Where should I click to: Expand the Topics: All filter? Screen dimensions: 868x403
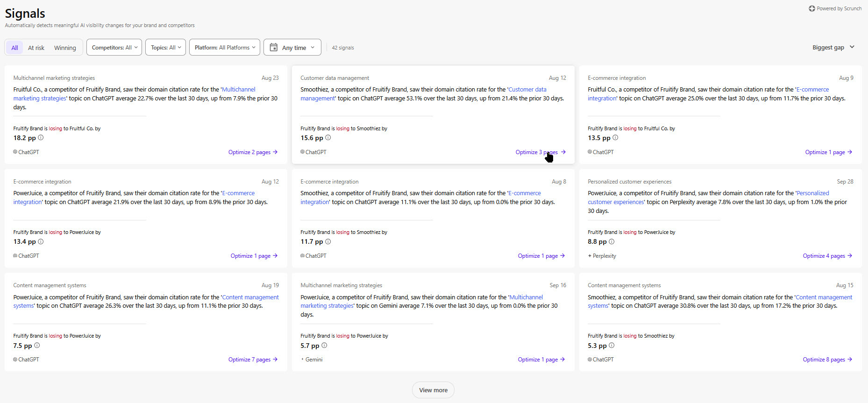(165, 47)
